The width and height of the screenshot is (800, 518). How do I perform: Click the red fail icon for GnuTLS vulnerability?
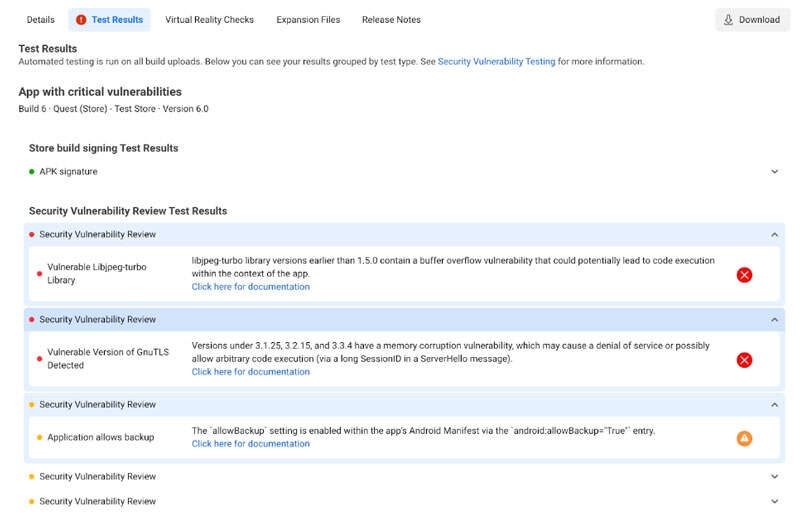[744, 360]
